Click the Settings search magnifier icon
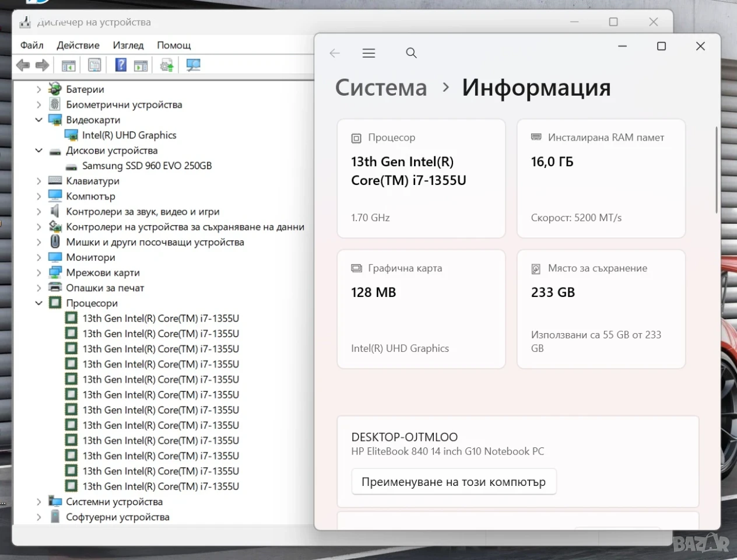 [411, 53]
